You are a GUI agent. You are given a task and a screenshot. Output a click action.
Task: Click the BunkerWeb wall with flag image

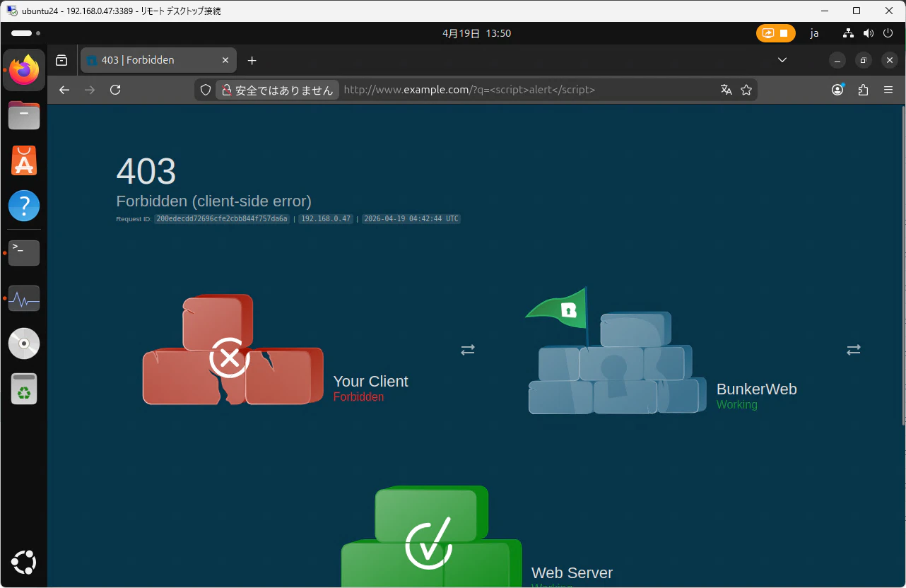[x=616, y=351]
